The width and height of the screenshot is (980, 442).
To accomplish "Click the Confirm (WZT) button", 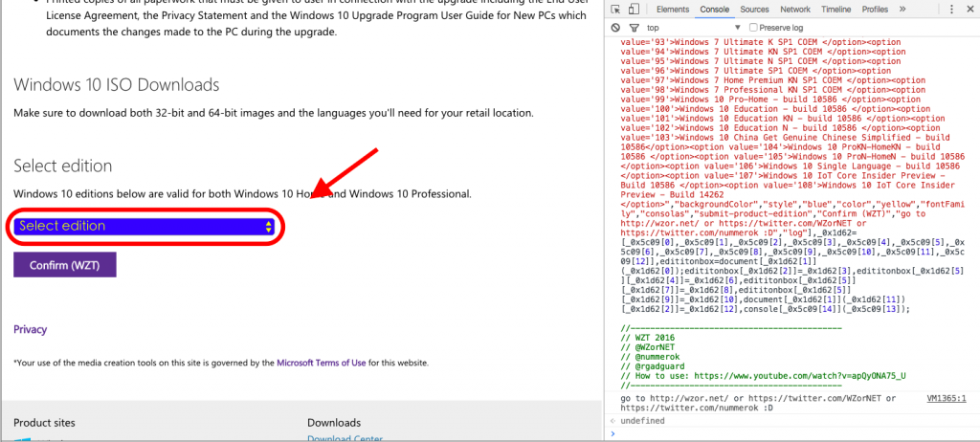I will pyautogui.click(x=65, y=265).
